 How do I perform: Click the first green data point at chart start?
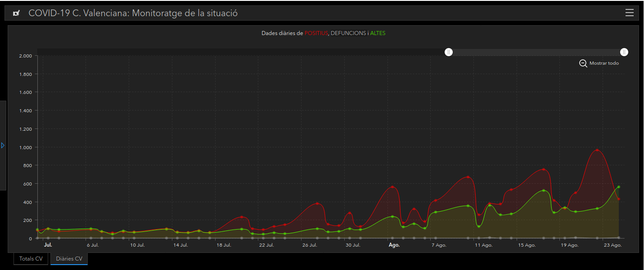coord(37,230)
